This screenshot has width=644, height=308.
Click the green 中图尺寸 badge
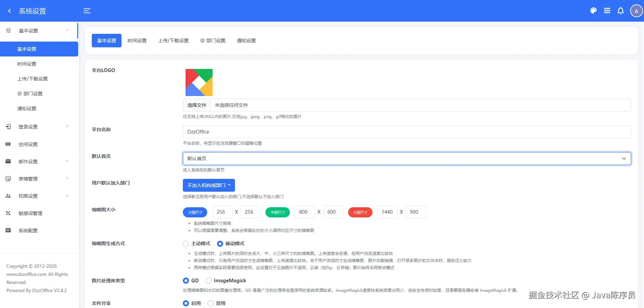tap(278, 212)
